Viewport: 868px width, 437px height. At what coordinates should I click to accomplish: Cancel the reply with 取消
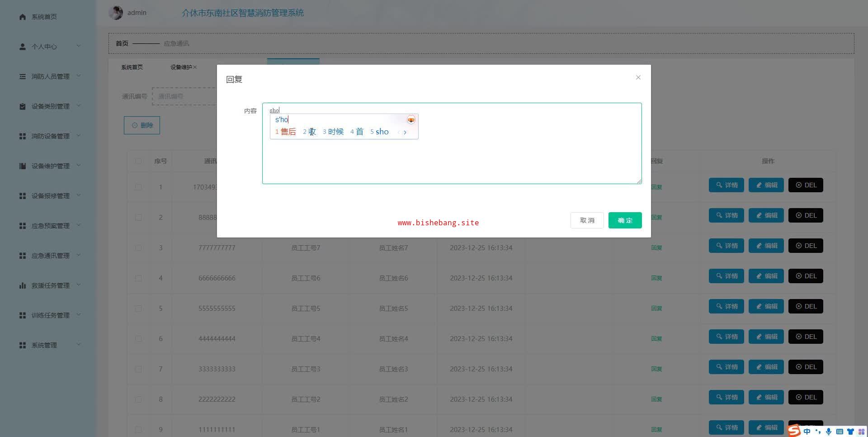(587, 220)
